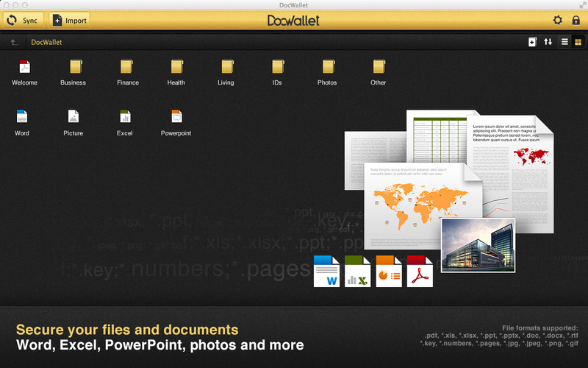Click the add new document icon
Image resolution: width=588 pixels, height=368 pixels.
click(x=532, y=42)
